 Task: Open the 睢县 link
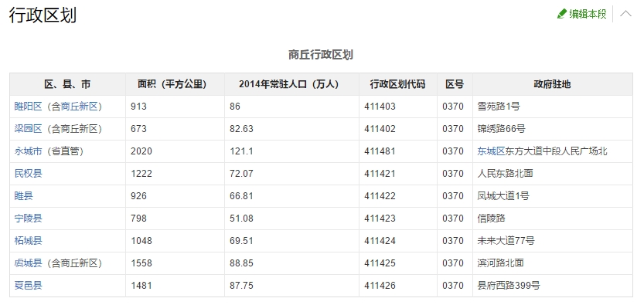[23, 196]
